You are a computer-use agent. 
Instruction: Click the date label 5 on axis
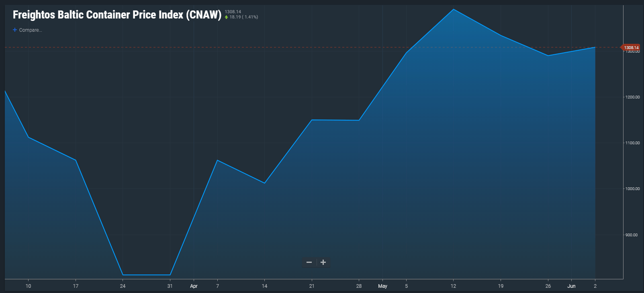tap(406, 286)
